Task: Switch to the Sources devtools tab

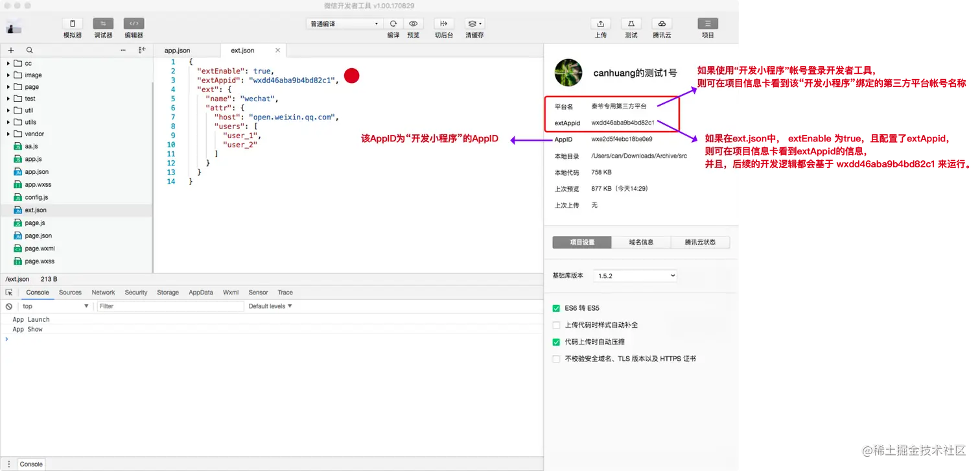Action: pyautogui.click(x=70, y=293)
